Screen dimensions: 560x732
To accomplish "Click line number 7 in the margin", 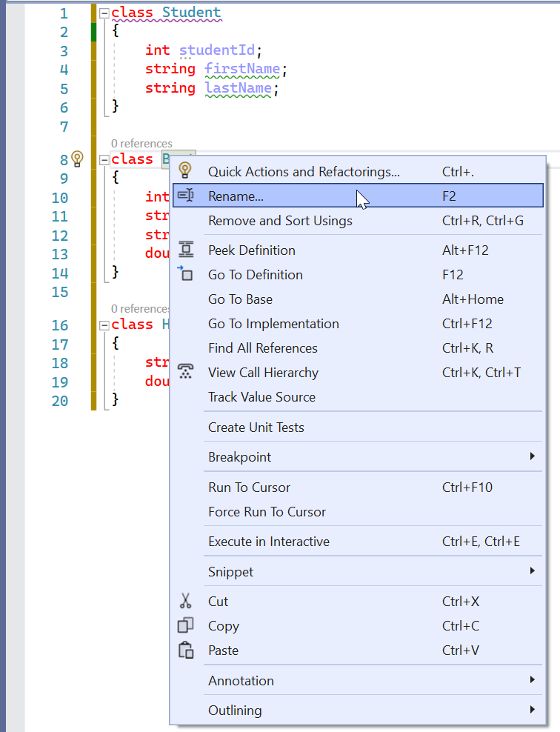I will [x=64, y=127].
